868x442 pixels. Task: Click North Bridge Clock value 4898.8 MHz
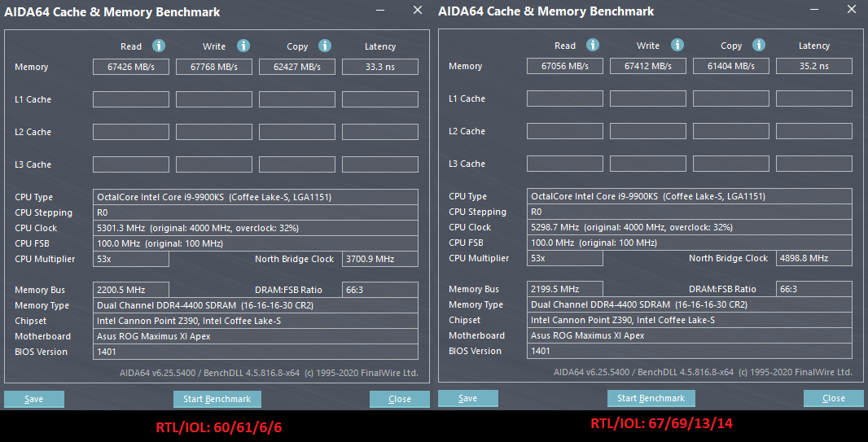[813, 258]
